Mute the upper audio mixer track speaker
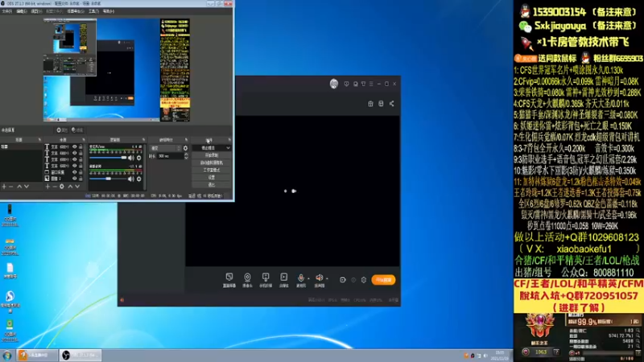The height and width of the screenshot is (362, 644). [x=131, y=158]
